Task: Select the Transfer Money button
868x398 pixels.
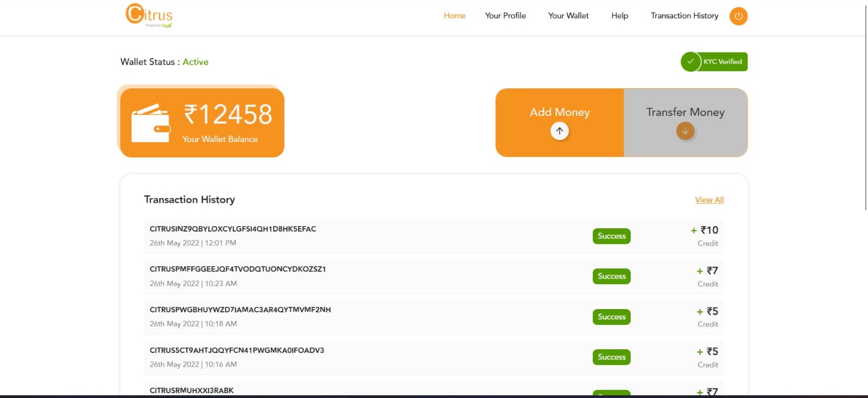Action: click(686, 123)
